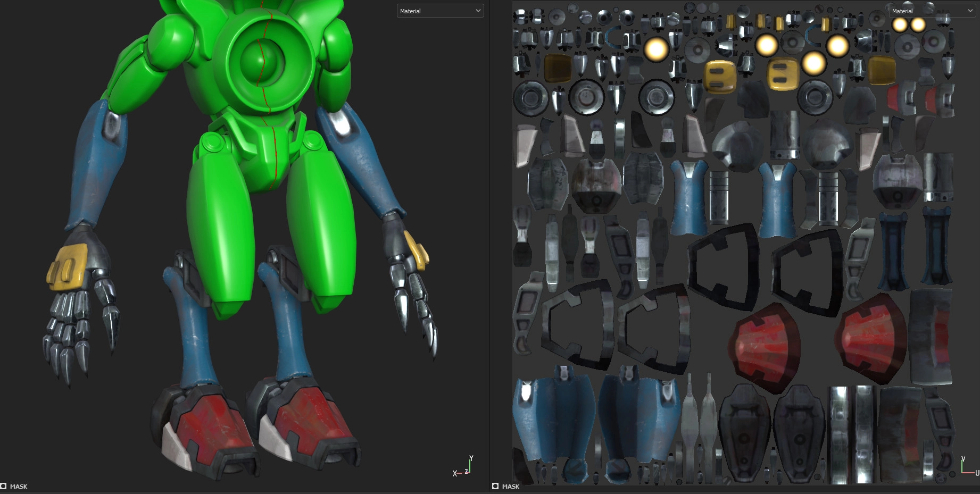
Task: Click the Y axis label of the 3D gizmo
Action: tap(471, 458)
